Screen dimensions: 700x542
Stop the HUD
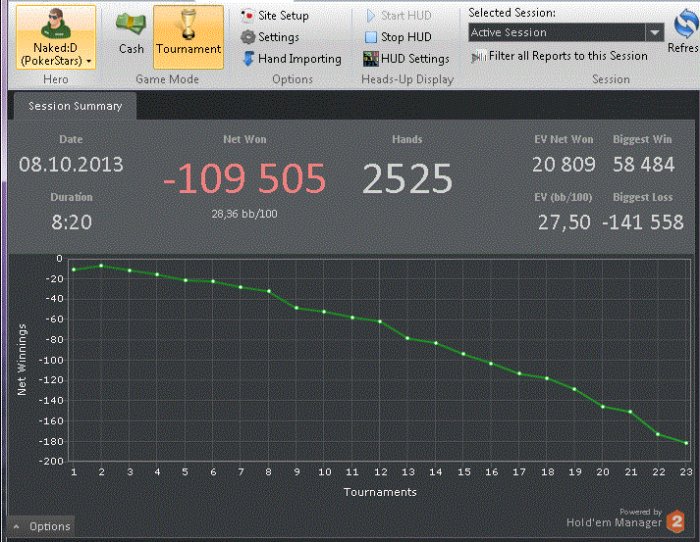point(398,37)
